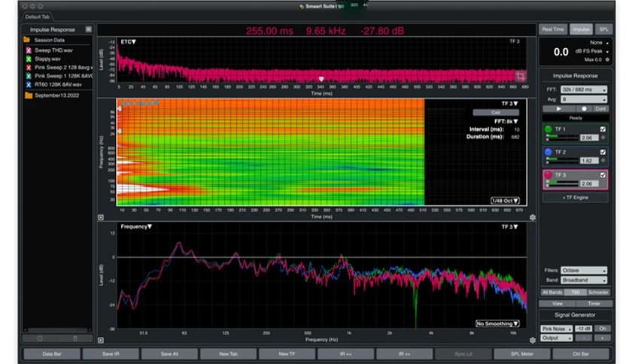Viewport: 629px width, 364px height.
Task: Switch to Real Time mode tab
Action: tap(553, 29)
